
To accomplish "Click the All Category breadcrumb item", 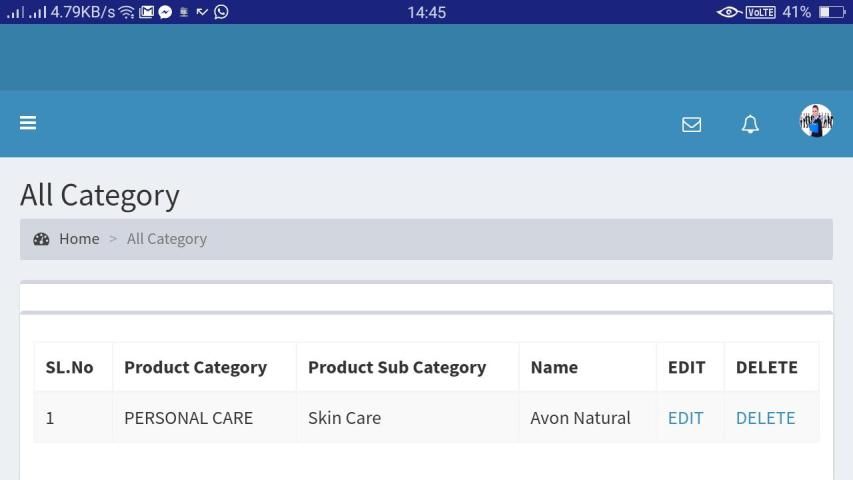I will (x=167, y=239).
